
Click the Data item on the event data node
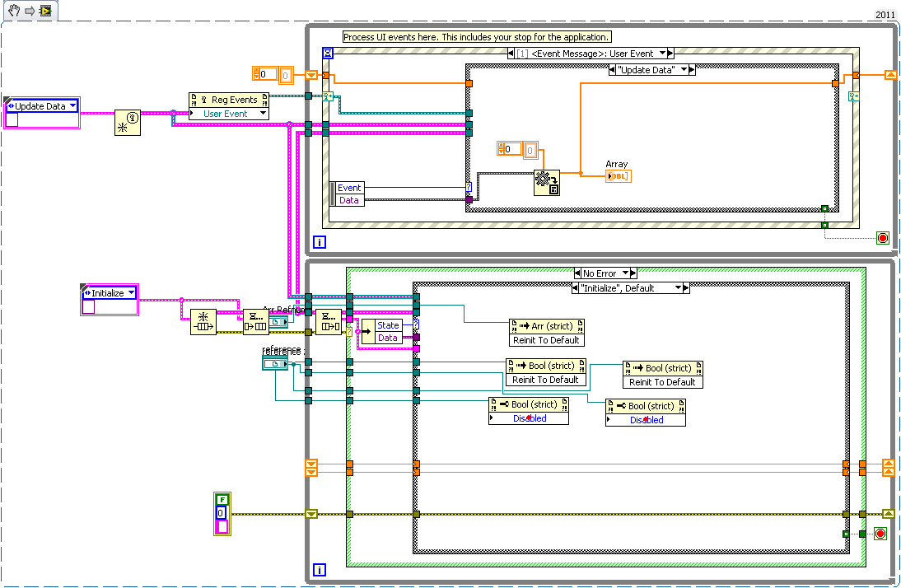click(349, 200)
